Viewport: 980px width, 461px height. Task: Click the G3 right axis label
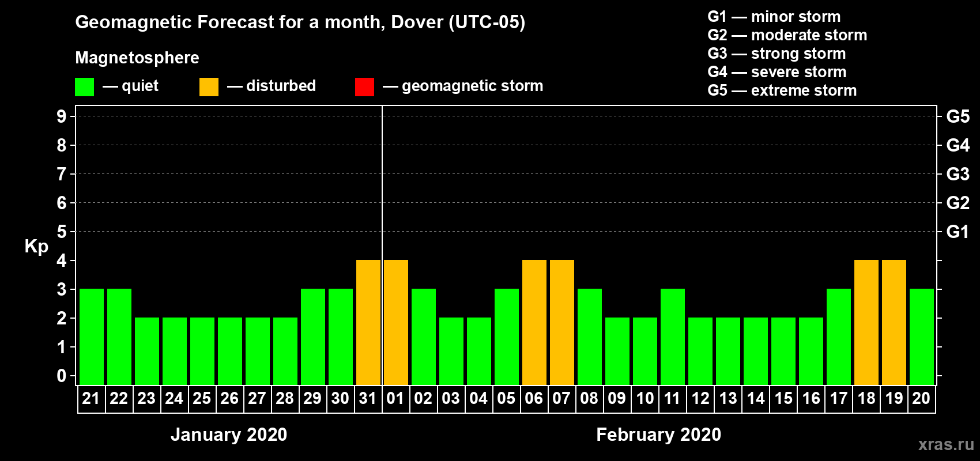click(x=958, y=174)
